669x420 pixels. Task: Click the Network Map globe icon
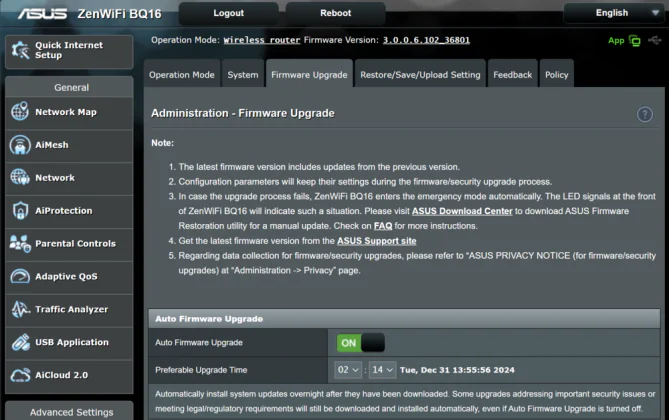[20, 111]
